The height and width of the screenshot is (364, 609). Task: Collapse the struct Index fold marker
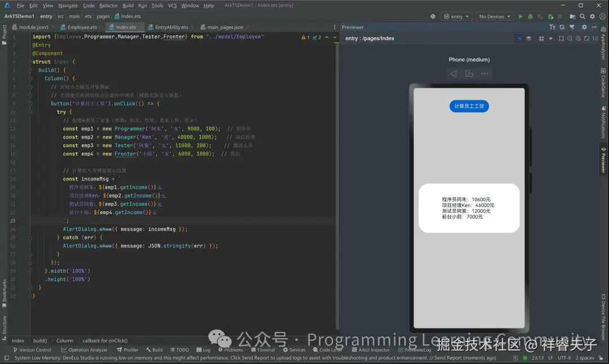[30, 62]
